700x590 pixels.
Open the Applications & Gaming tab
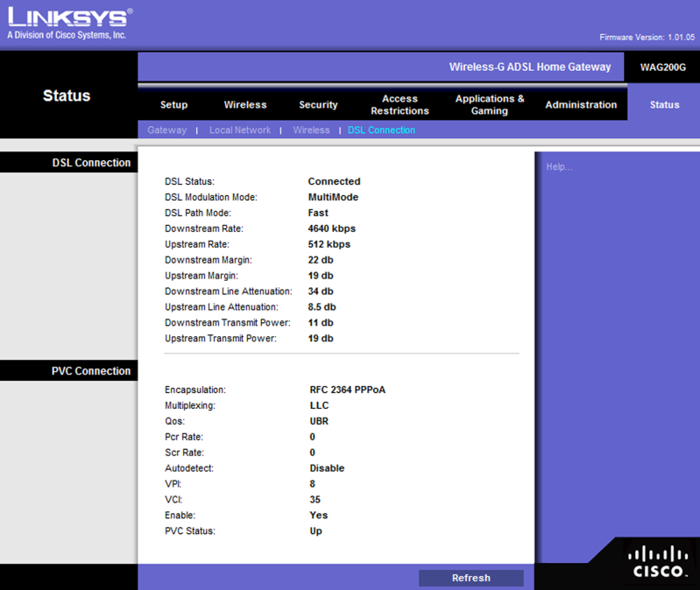click(x=490, y=105)
